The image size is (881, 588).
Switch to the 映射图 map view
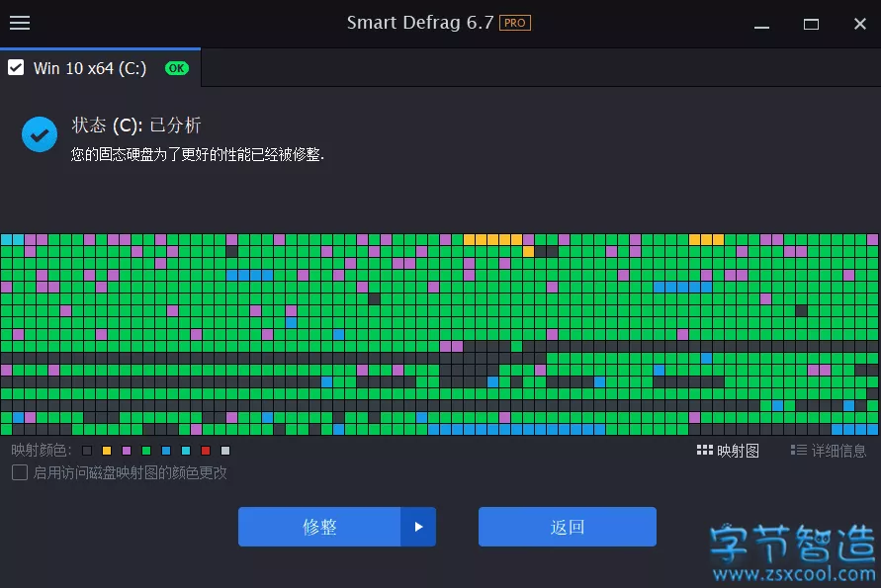[728, 451]
